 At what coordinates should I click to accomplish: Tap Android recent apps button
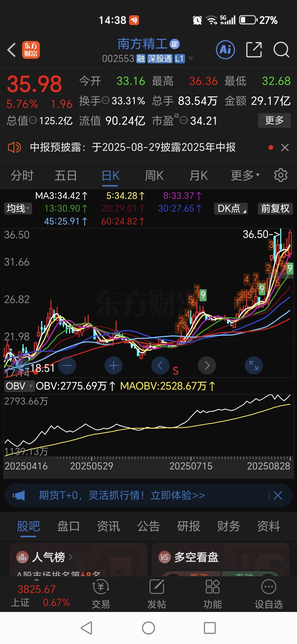(210, 628)
